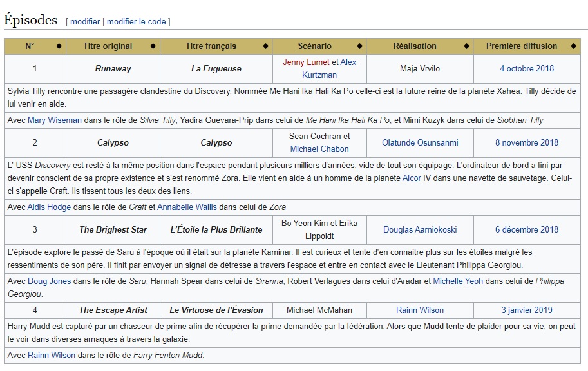Click 'Scénario' column header label
This screenshot has width=588, height=371.
pyautogui.click(x=315, y=46)
